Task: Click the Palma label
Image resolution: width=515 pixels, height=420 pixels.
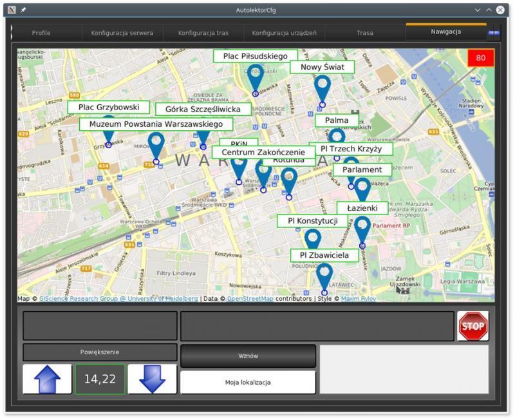Action: 337,120
